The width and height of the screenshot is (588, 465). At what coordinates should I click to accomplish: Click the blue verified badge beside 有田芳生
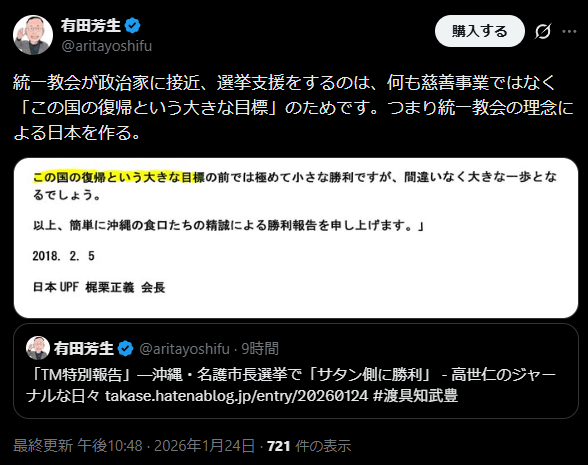(x=132, y=26)
